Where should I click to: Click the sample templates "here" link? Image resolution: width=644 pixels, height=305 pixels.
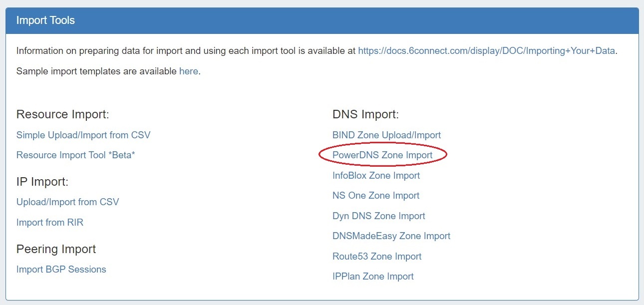point(188,71)
